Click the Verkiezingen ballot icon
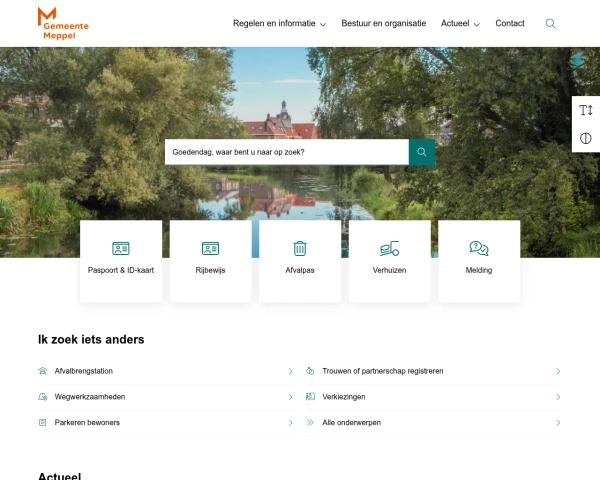Viewport: 600px width, 480px height. tap(310, 397)
